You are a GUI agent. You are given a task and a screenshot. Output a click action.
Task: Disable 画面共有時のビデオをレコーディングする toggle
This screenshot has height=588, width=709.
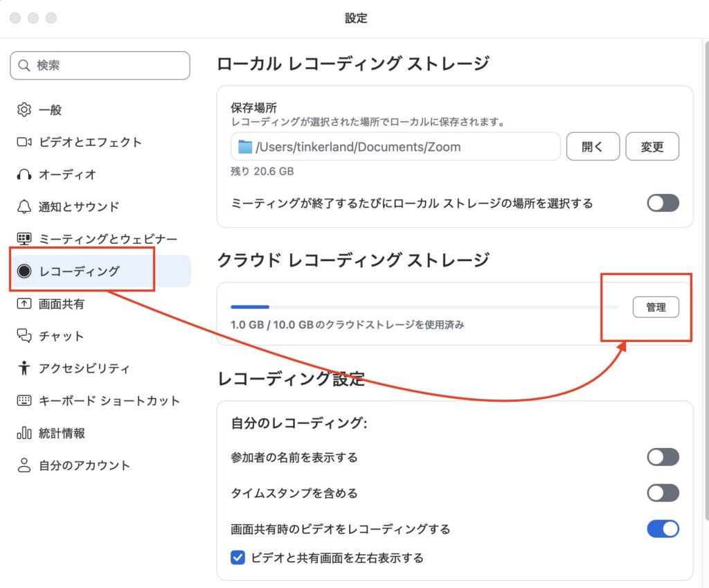pyautogui.click(x=663, y=529)
